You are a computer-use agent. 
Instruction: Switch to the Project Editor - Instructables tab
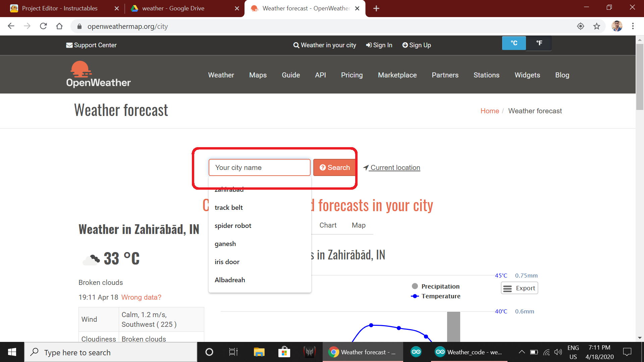(60, 8)
